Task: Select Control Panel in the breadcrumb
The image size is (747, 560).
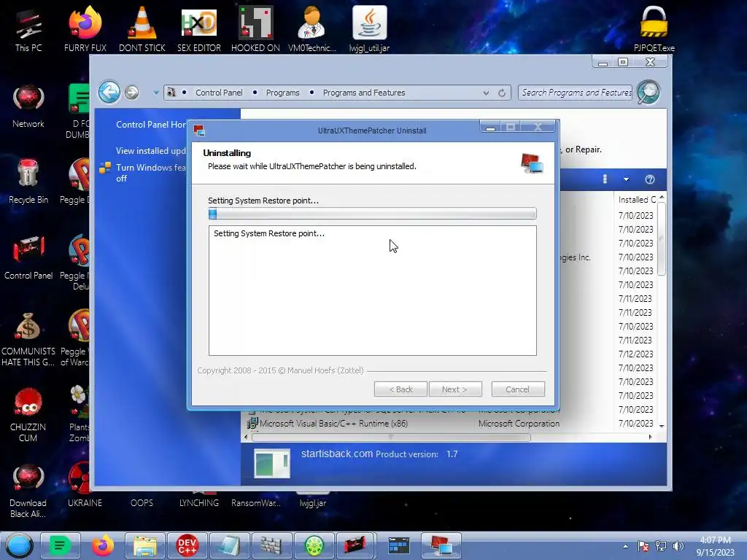Action: (219, 93)
